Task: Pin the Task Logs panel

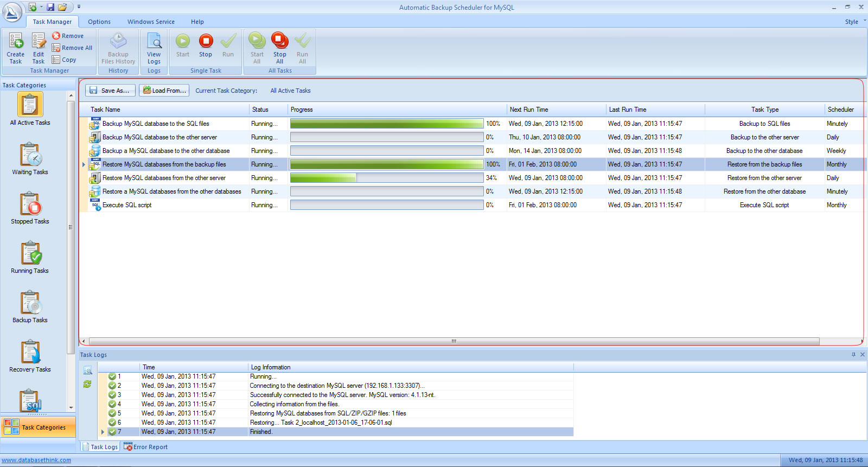Action: click(853, 355)
